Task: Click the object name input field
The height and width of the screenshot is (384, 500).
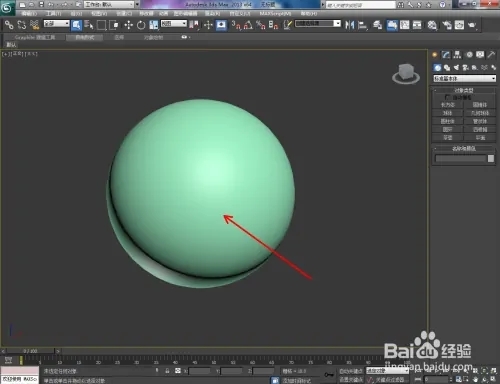Action: point(460,159)
